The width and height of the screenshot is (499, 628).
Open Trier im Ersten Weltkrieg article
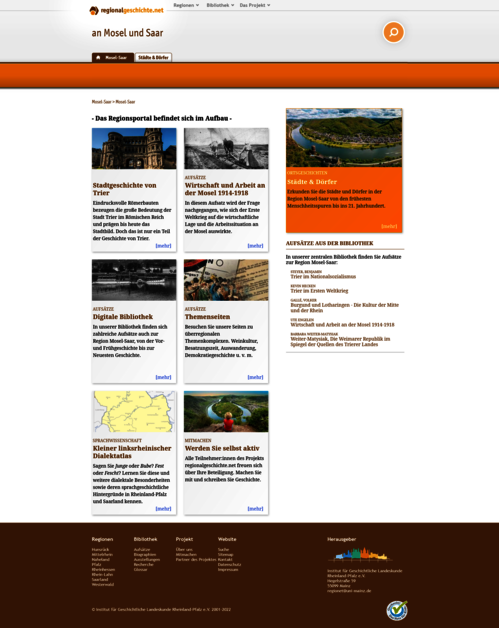[x=319, y=291]
